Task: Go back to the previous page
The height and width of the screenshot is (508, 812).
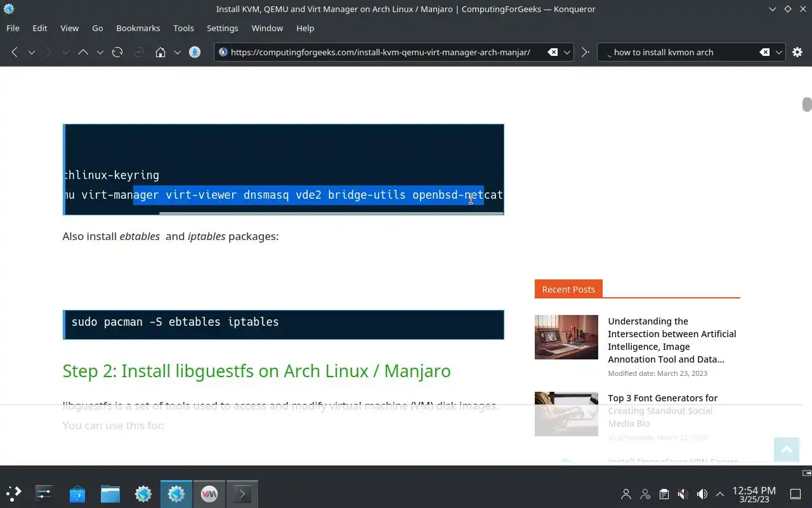Action: tap(15, 52)
